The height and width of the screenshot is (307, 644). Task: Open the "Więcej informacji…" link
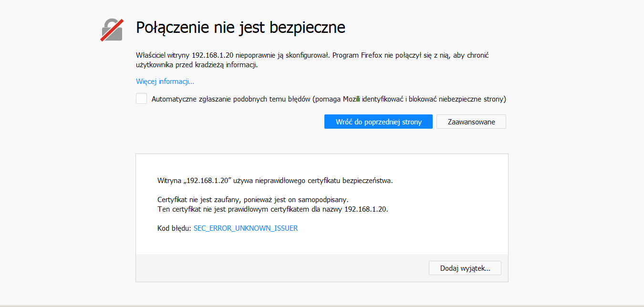pos(165,82)
